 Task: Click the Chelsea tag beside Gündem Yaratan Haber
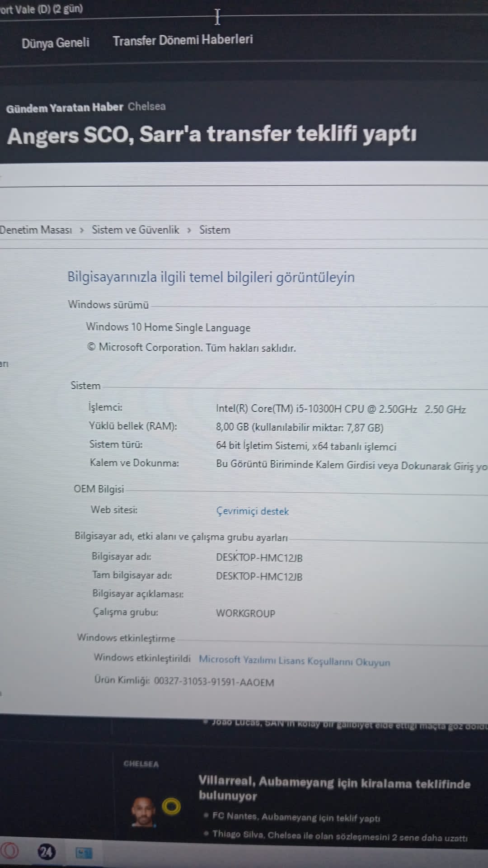point(146,107)
